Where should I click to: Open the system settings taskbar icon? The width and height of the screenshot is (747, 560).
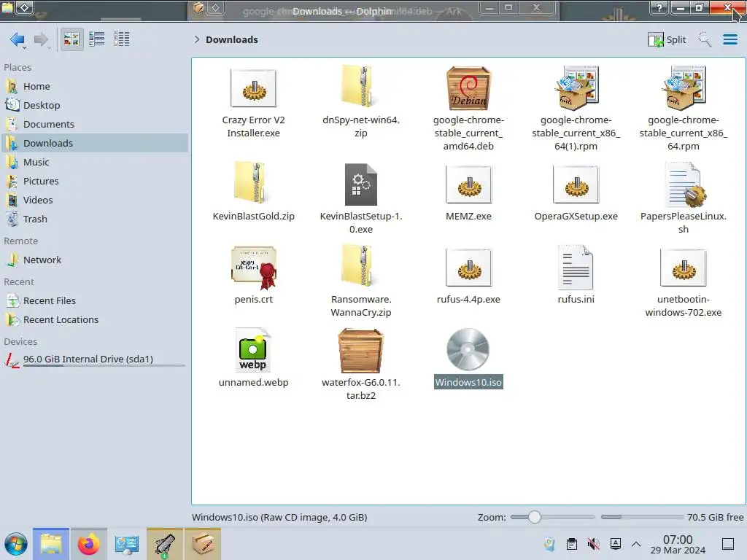pyautogui.click(x=127, y=544)
